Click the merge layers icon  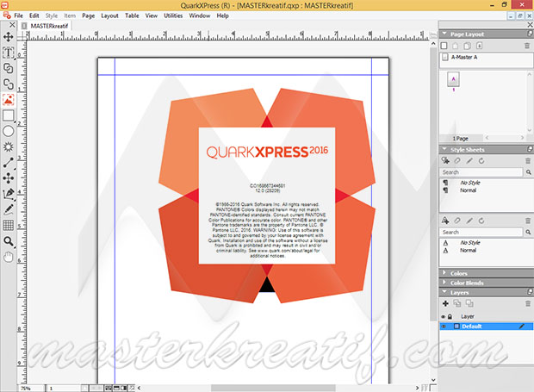click(x=469, y=303)
